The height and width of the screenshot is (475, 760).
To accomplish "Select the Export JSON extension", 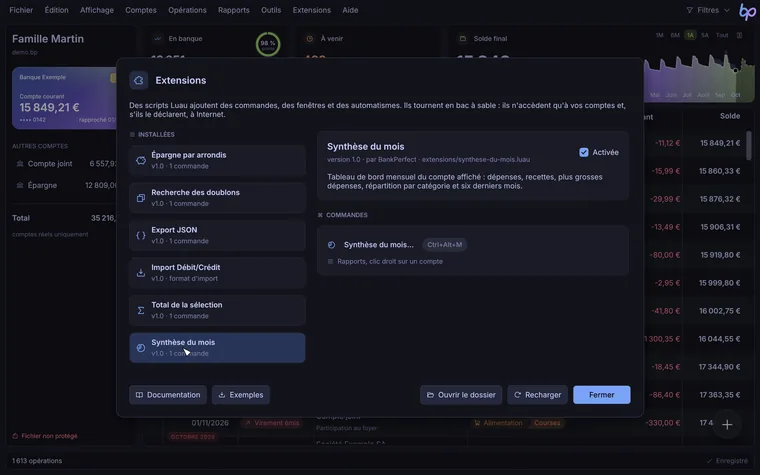I will tap(217, 235).
